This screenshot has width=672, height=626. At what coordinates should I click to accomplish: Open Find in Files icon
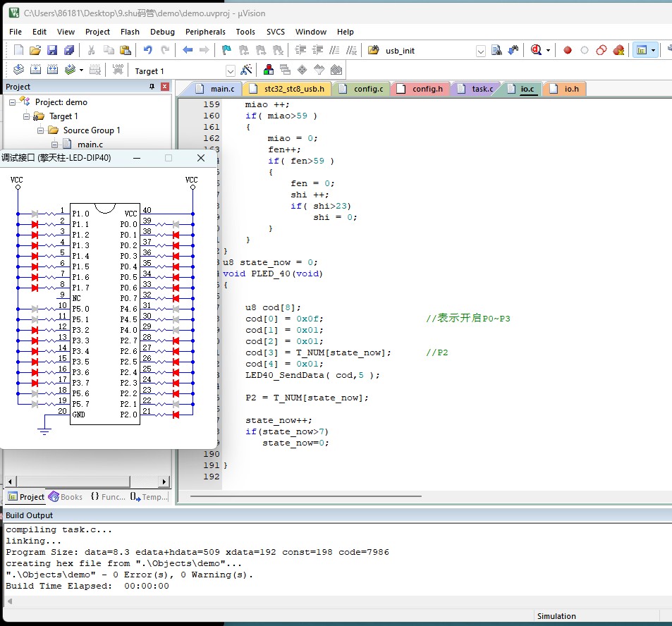pyautogui.click(x=373, y=50)
